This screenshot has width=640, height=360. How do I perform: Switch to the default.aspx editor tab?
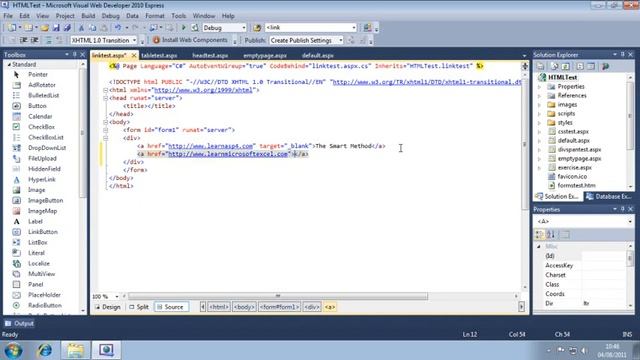(318, 55)
